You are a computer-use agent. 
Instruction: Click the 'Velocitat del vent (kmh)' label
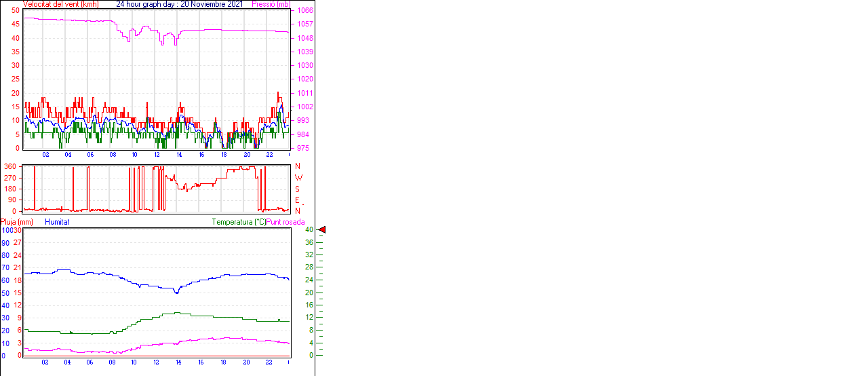coord(61,4)
